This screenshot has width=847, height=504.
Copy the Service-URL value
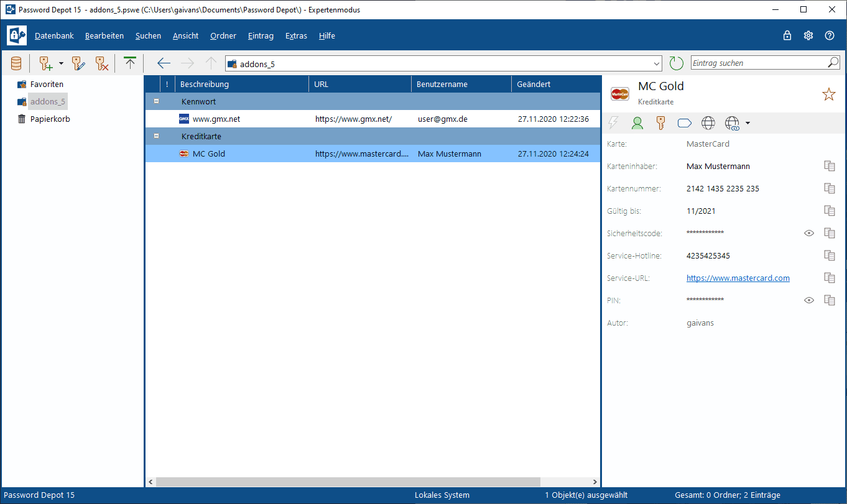pos(829,278)
